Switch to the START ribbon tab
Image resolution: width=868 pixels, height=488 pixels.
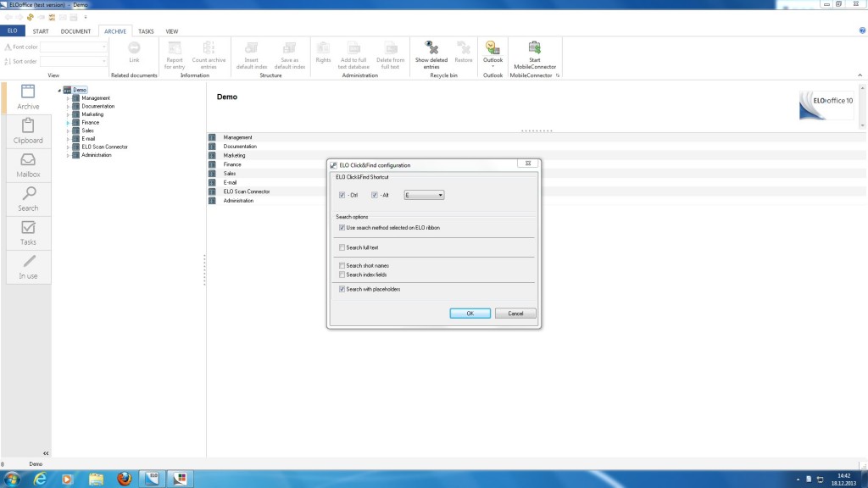[41, 31]
